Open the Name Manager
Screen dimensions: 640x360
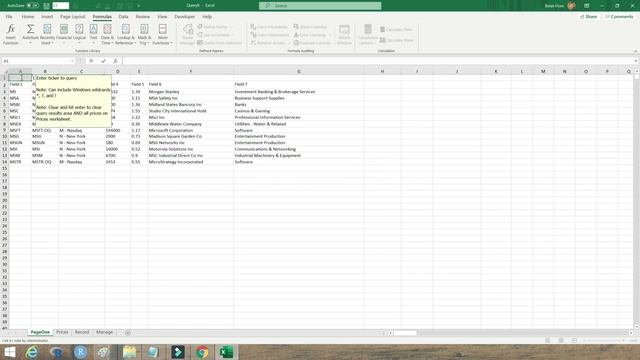click(187, 34)
